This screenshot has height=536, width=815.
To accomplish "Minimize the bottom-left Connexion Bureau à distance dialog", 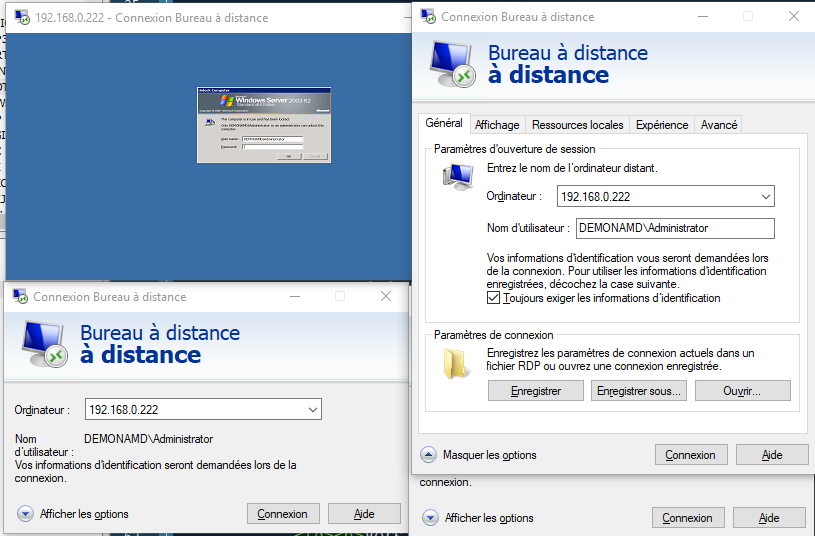I will coord(295,296).
